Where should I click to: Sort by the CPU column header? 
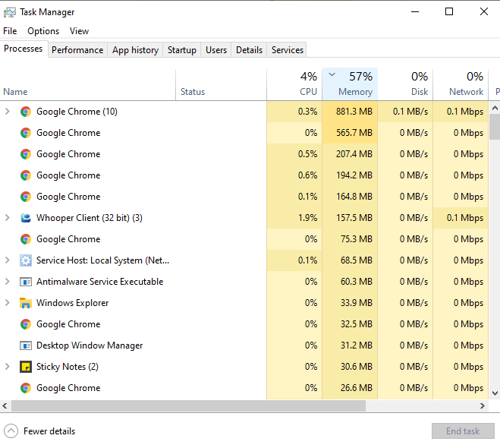click(294, 84)
